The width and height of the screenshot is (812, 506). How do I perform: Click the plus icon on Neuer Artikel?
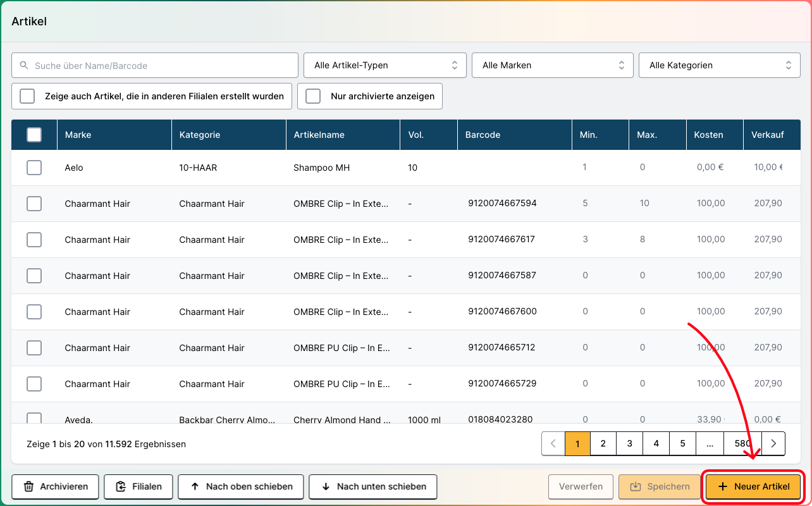tap(723, 486)
